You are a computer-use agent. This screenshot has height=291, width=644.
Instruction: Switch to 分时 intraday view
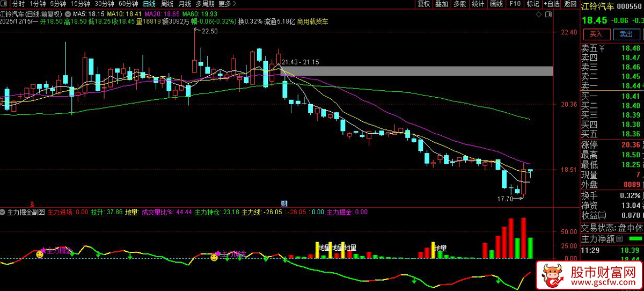19,4
